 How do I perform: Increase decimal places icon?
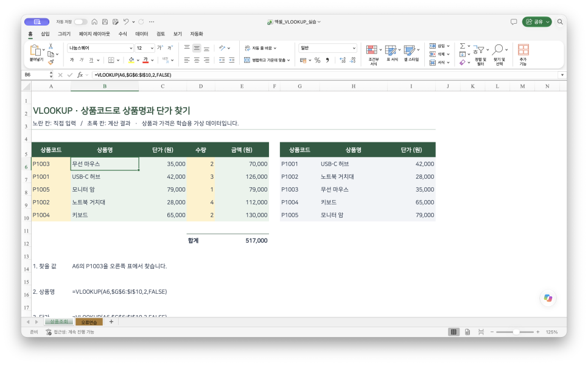(342, 60)
